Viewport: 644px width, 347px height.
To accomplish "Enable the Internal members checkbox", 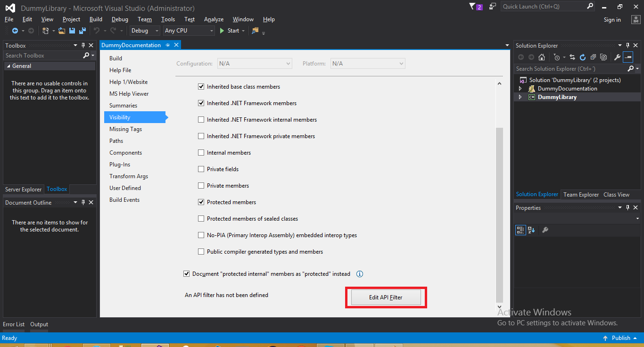I will (201, 153).
